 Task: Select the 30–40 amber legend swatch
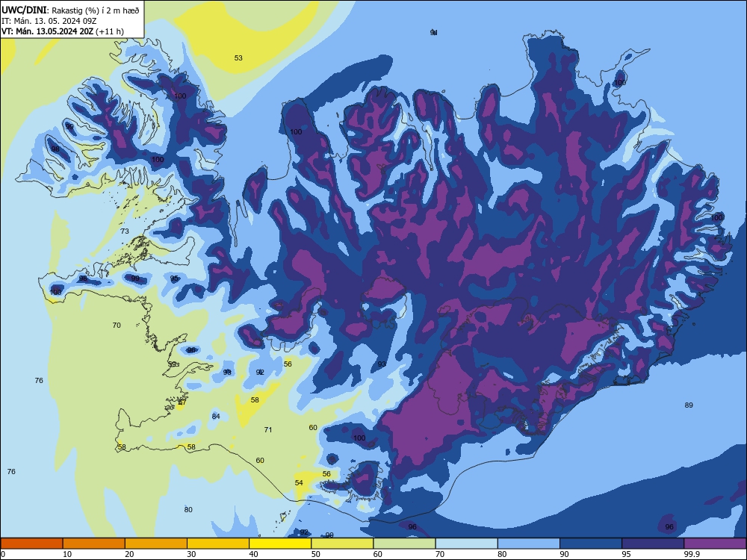218,544
